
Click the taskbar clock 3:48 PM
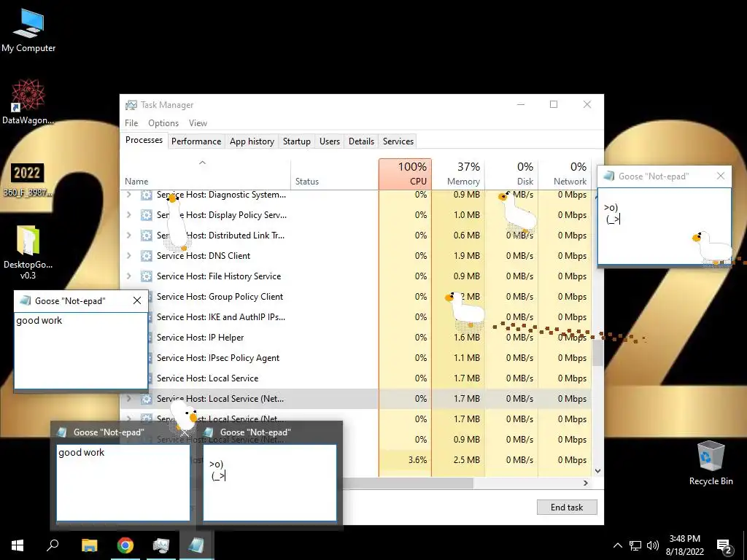click(x=684, y=539)
